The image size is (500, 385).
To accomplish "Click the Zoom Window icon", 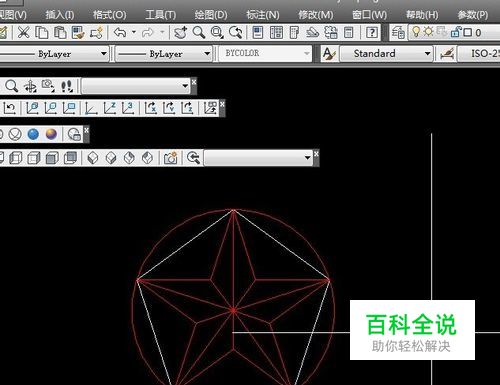I will click(x=217, y=32).
